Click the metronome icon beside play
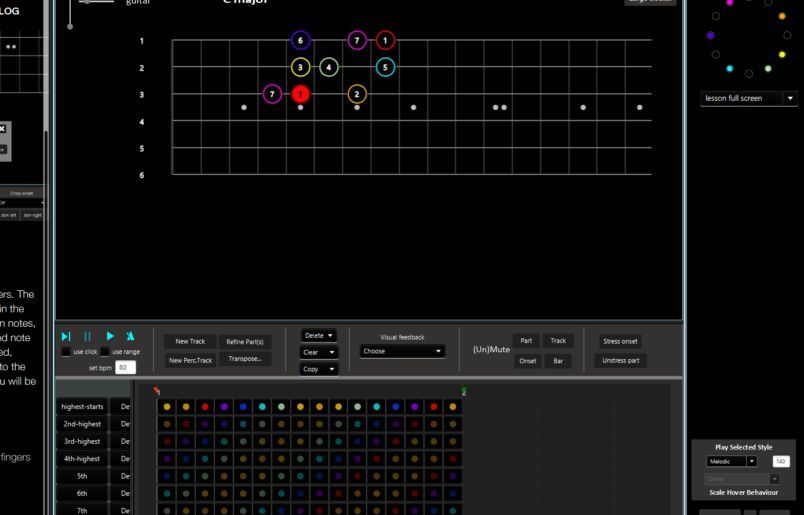 pyautogui.click(x=130, y=336)
